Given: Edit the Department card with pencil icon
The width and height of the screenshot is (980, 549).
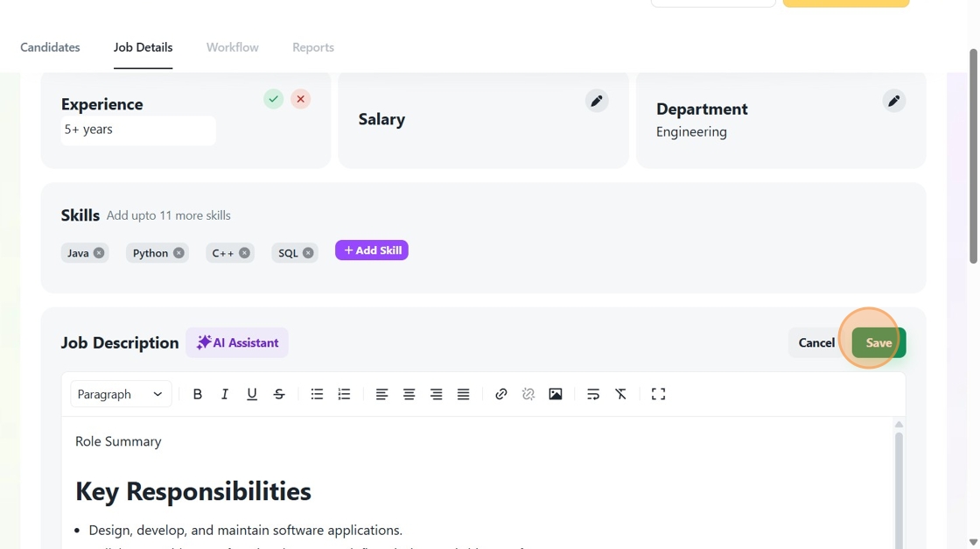Looking at the screenshot, I should (x=894, y=101).
